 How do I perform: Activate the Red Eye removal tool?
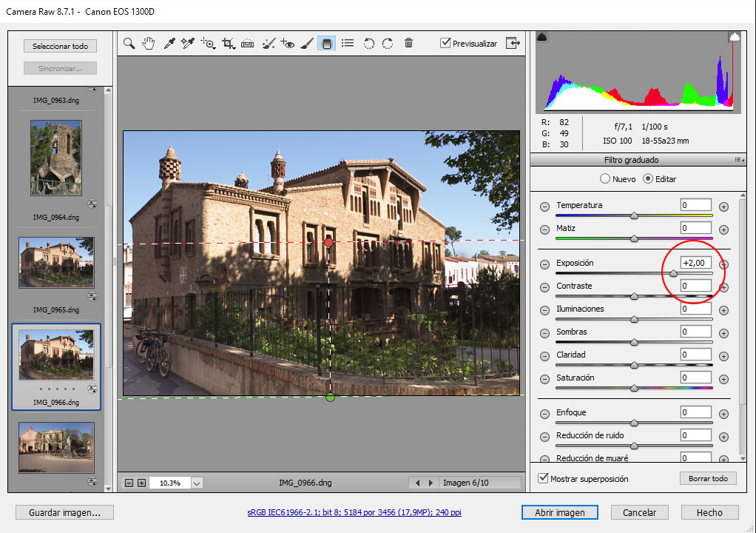point(288,44)
